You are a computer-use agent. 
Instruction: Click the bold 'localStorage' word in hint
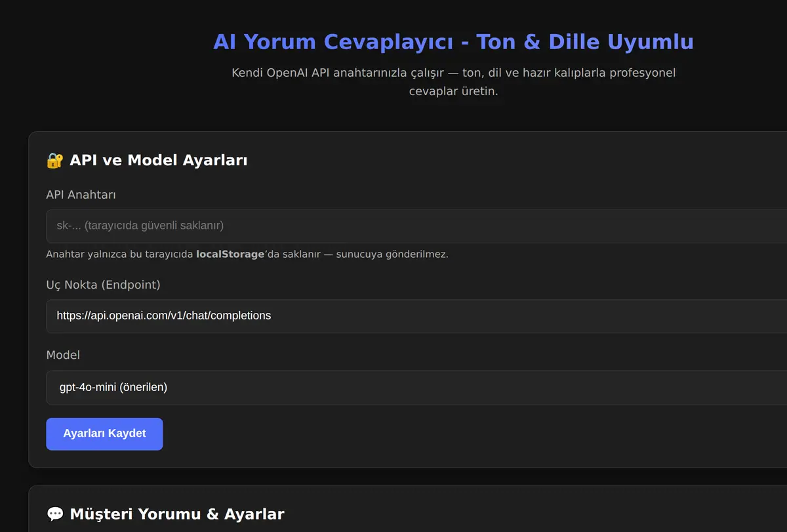click(x=230, y=254)
